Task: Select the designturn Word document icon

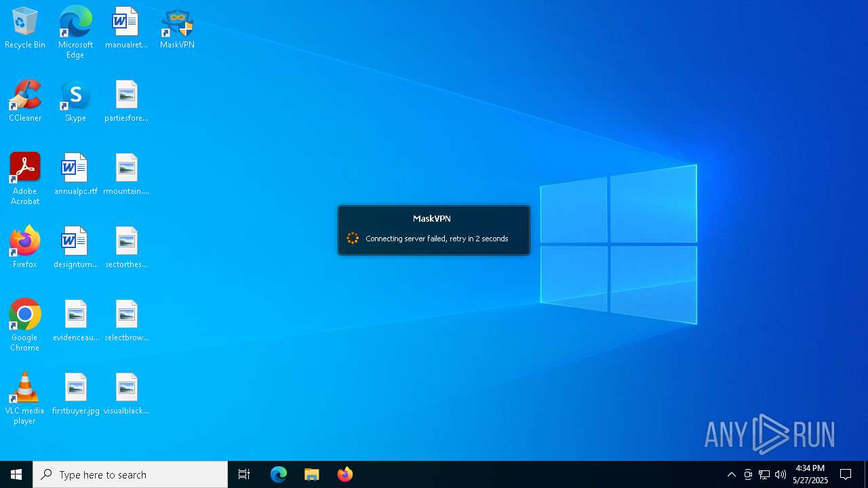Action: point(75,248)
